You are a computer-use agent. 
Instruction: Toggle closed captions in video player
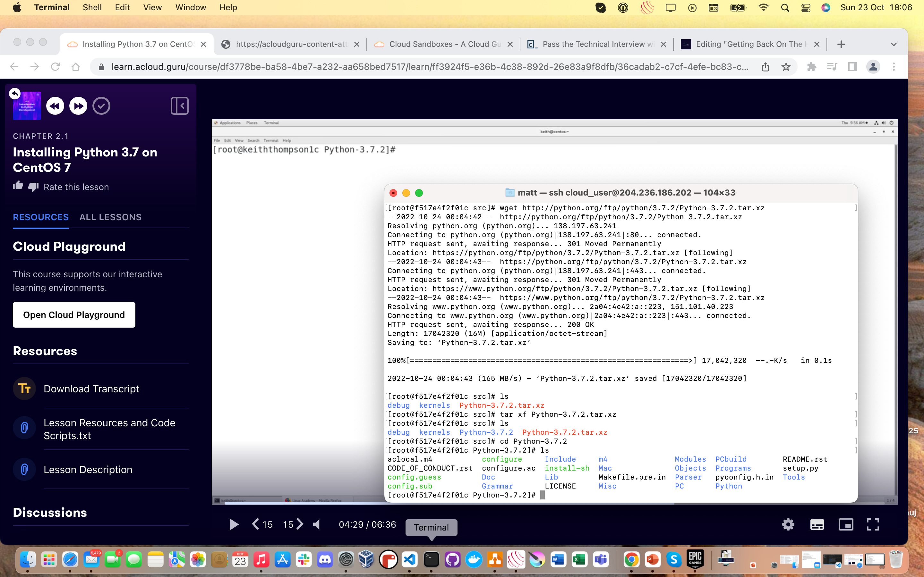(x=817, y=524)
